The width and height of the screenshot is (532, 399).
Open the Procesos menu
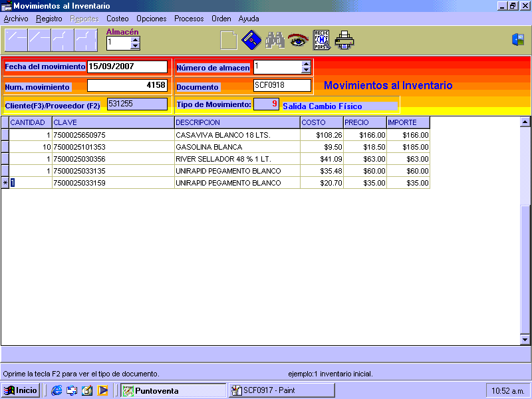pyautogui.click(x=189, y=19)
